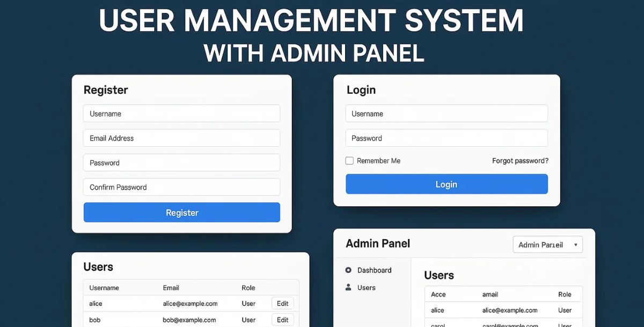Click the Email column header in Users table
Viewport: 644px width, 327px height.
click(x=171, y=288)
